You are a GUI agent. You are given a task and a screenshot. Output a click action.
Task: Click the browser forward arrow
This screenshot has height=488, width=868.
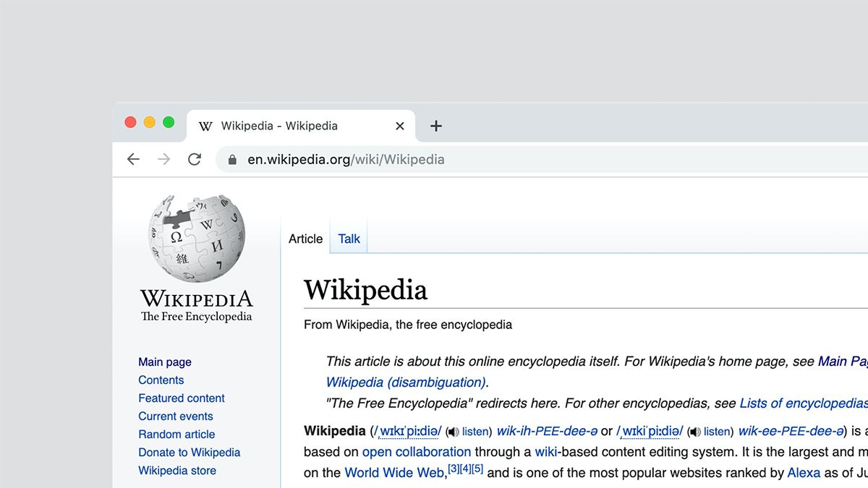164,160
